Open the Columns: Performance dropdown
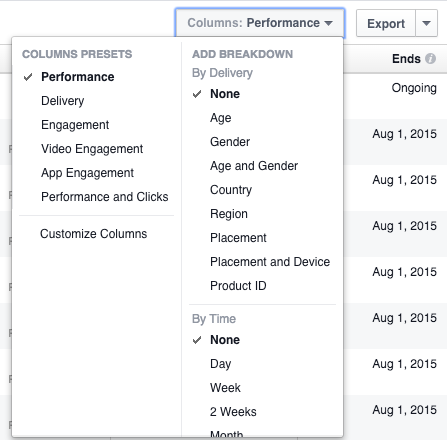Image resolution: width=447 pixels, height=440 pixels. (260, 23)
